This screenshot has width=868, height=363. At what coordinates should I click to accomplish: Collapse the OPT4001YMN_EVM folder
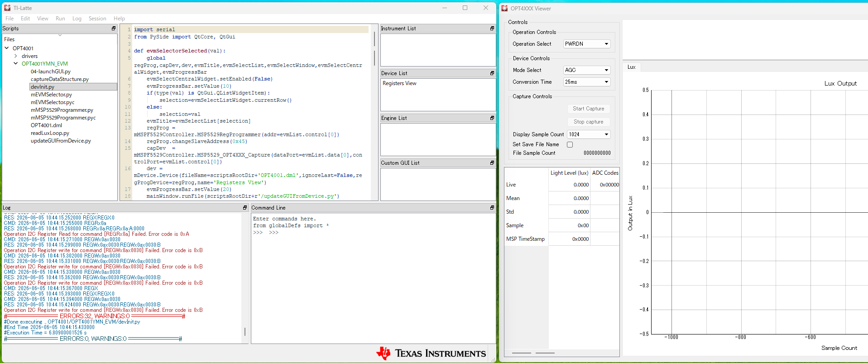tap(16, 64)
